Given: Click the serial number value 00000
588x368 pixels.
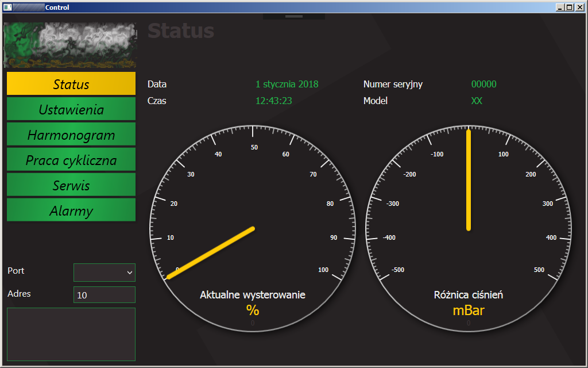Looking at the screenshot, I should 483,84.
